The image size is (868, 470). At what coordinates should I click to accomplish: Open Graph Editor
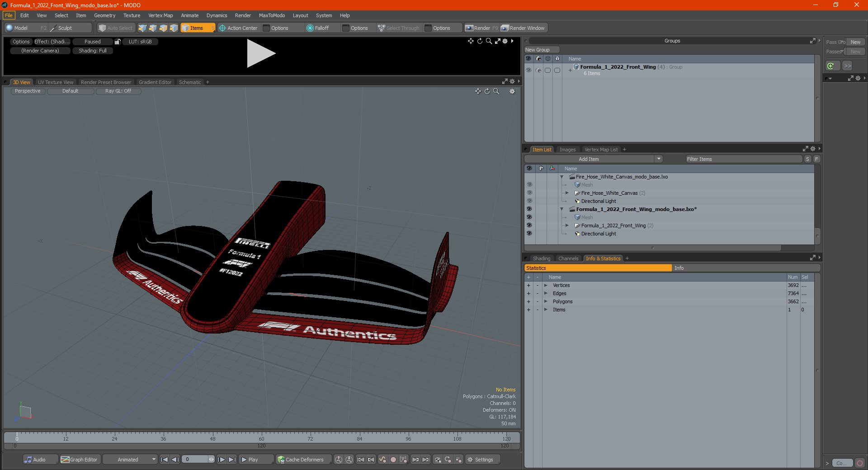tap(80, 460)
